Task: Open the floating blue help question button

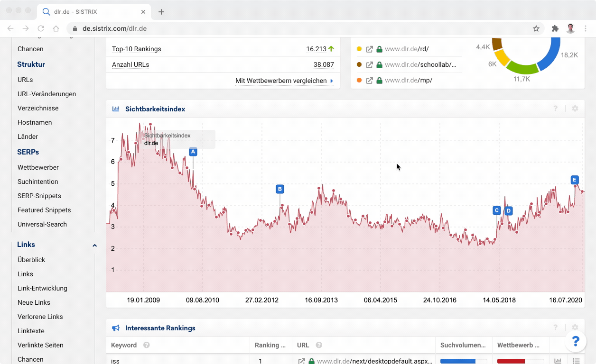Action: coord(575,341)
